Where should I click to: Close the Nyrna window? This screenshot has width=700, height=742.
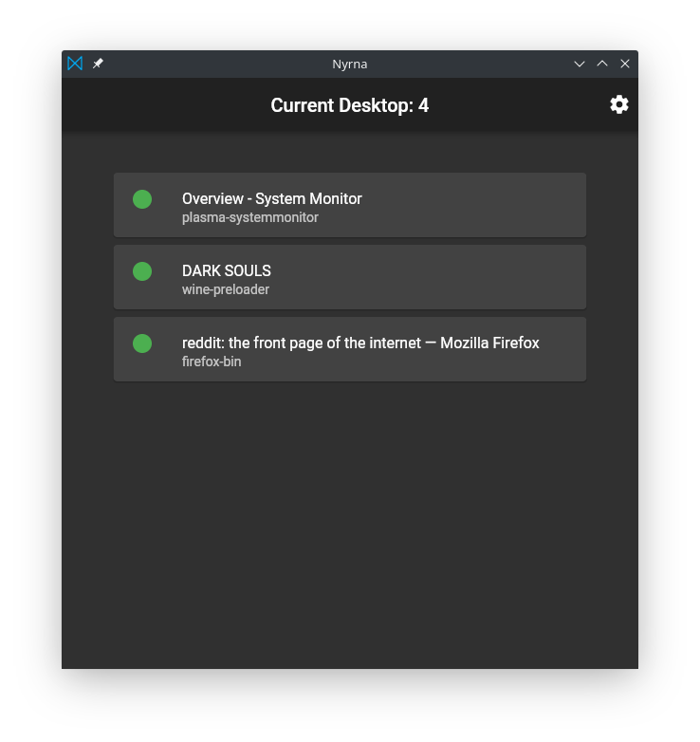point(625,64)
